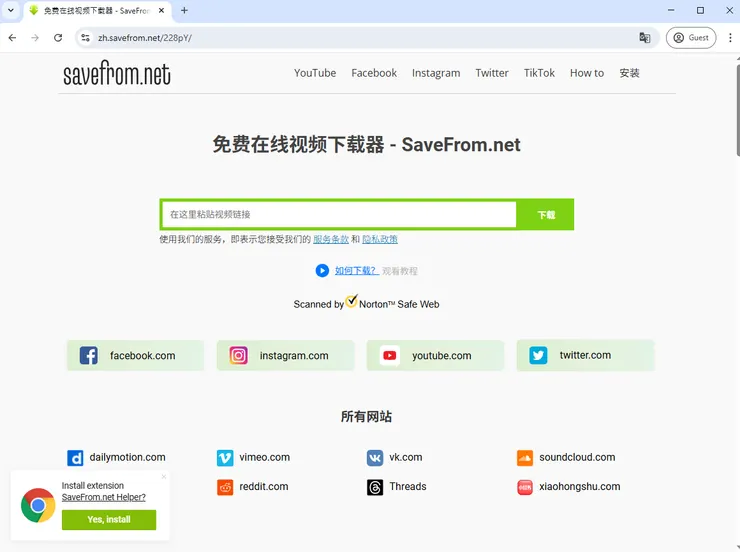Screen dimensions: 740x552
Task: Open the youtube.com text link
Action: pyautogui.click(x=442, y=356)
